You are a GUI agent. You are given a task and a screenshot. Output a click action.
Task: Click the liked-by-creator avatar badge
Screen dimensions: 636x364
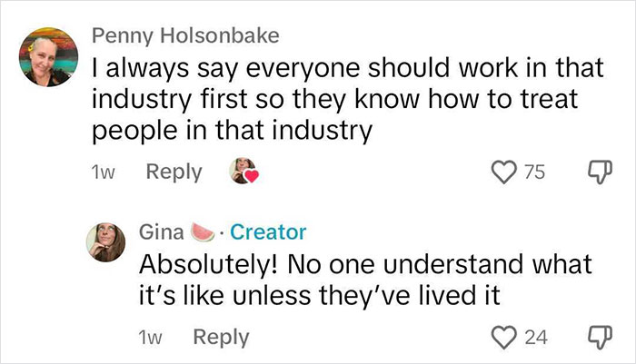[243, 172]
